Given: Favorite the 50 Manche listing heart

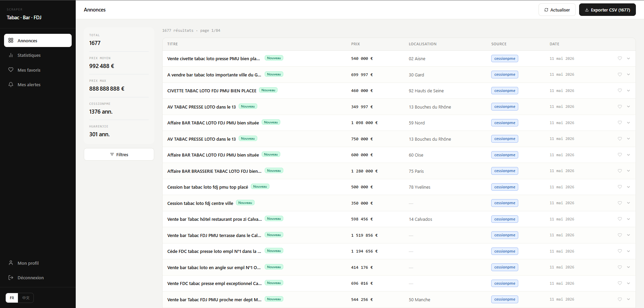Looking at the screenshot, I should tap(620, 299).
